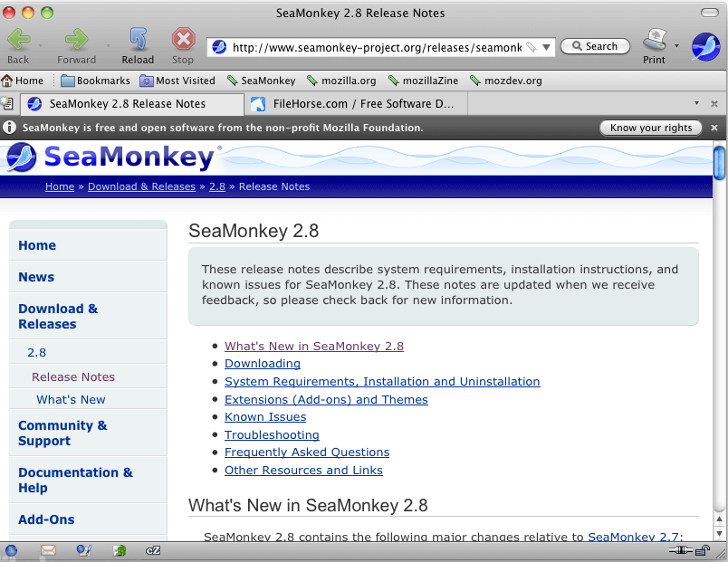
Task: Click the scrollbar down arrow
Action: pyautogui.click(x=719, y=534)
